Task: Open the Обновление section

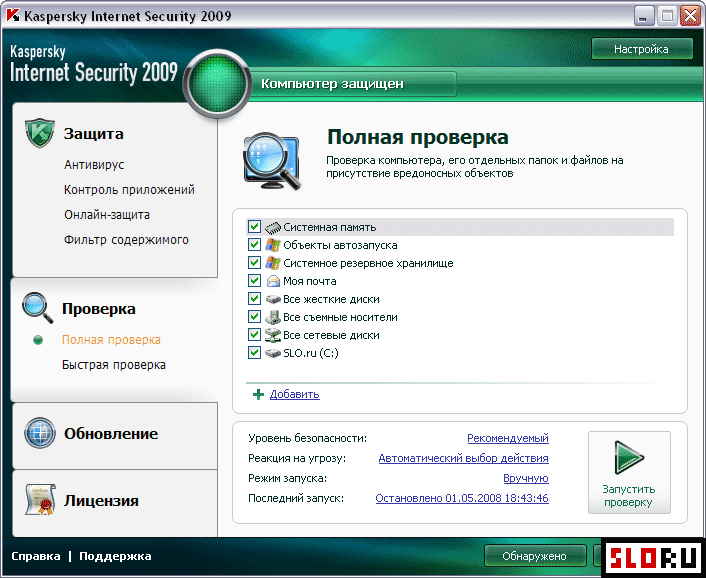Action: [111, 434]
